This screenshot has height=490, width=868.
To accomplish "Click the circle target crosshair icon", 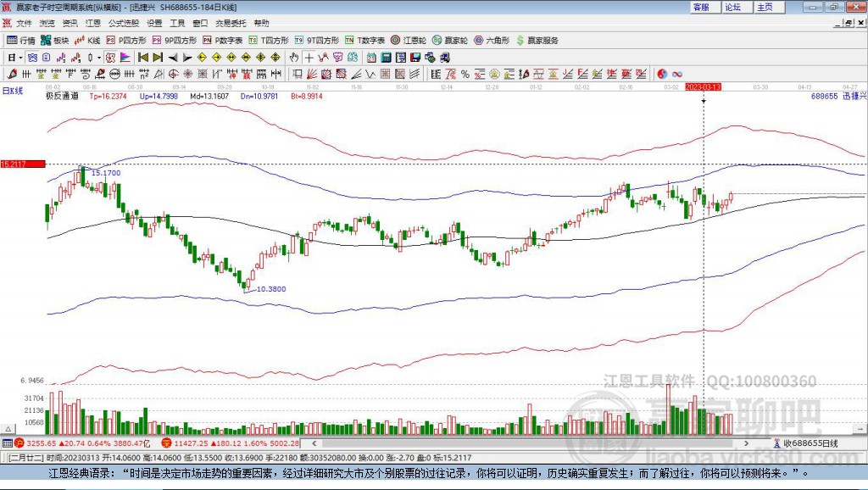I will pos(173,75).
